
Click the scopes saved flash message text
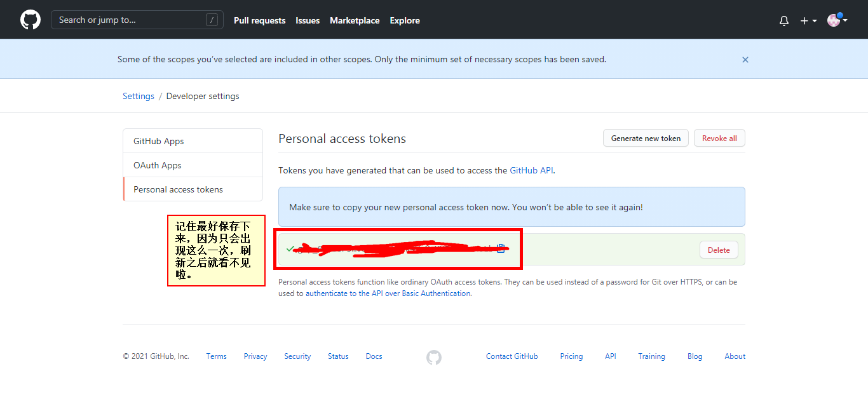[362, 59]
